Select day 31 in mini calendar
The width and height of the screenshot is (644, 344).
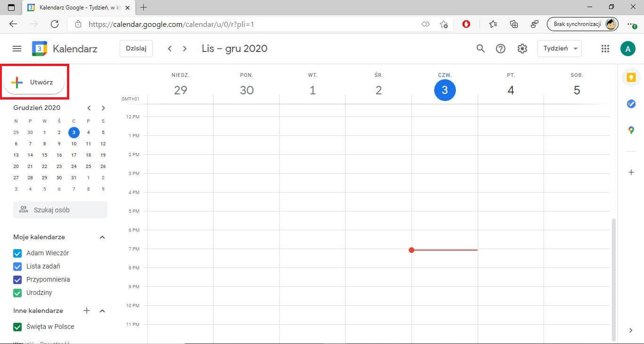[74, 177]
